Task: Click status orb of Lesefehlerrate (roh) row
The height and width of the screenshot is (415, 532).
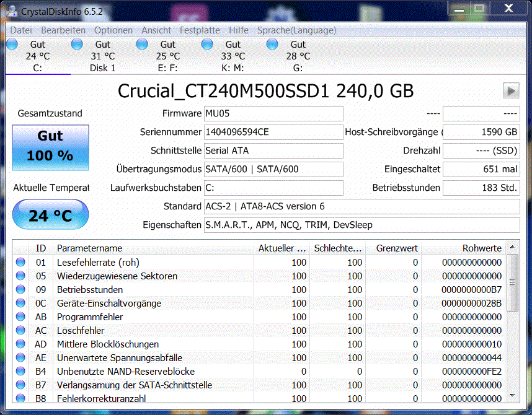Action: 20,262
